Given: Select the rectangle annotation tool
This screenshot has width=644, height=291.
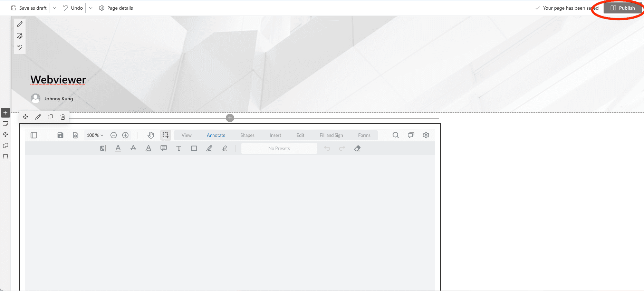Looking at the screenshot, I should (194, 148).
